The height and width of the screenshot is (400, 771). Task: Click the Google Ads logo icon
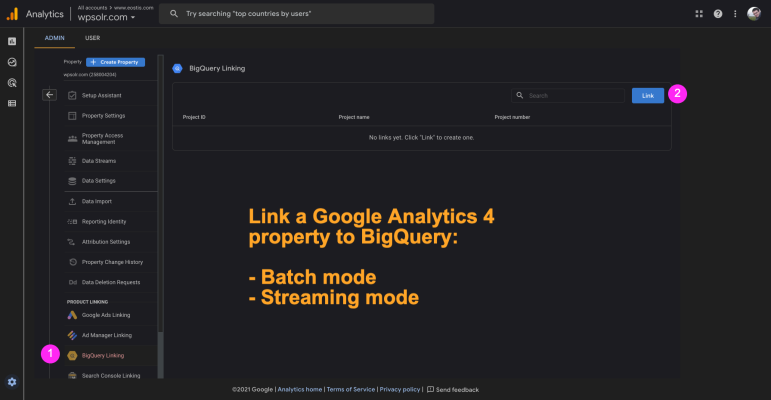(x=72, y=315)
